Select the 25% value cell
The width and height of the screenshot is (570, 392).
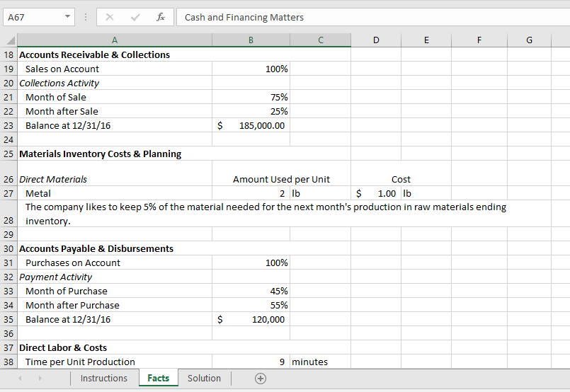[251, 111]
